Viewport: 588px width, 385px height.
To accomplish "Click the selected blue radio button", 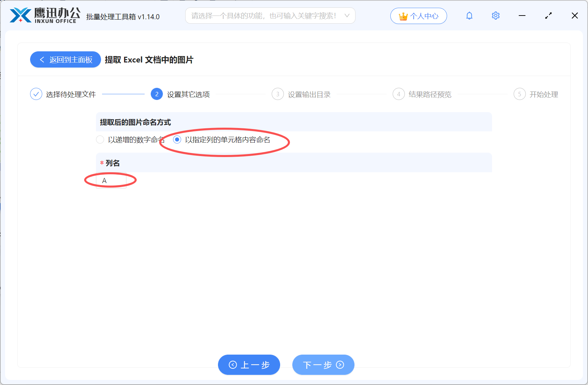I will point(177,139).
